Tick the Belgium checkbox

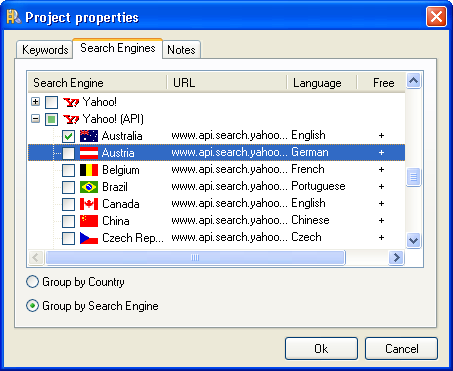point(68,170)
